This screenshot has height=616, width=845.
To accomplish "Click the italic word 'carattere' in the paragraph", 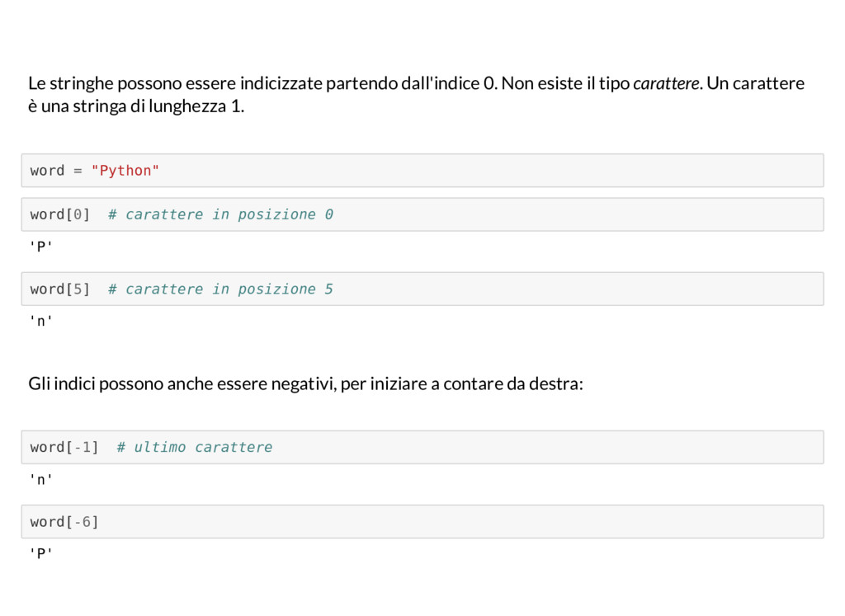I will (x=666, y=83).
